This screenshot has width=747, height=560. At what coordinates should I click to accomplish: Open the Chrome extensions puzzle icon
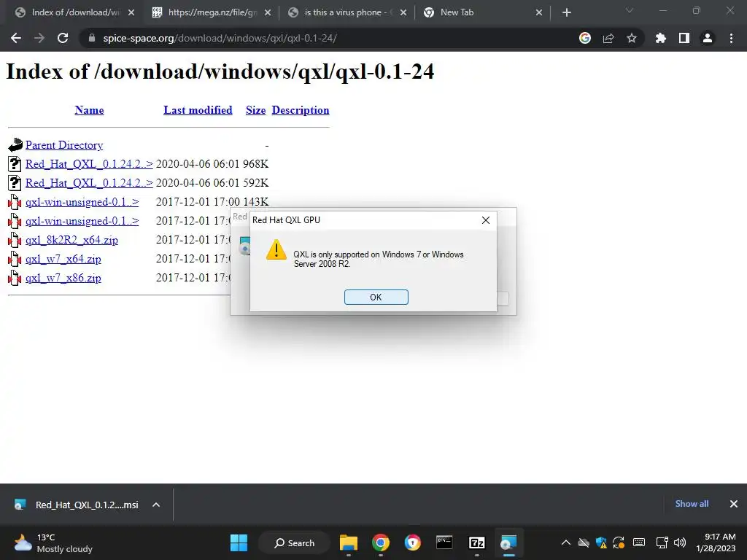coord(660,38)
